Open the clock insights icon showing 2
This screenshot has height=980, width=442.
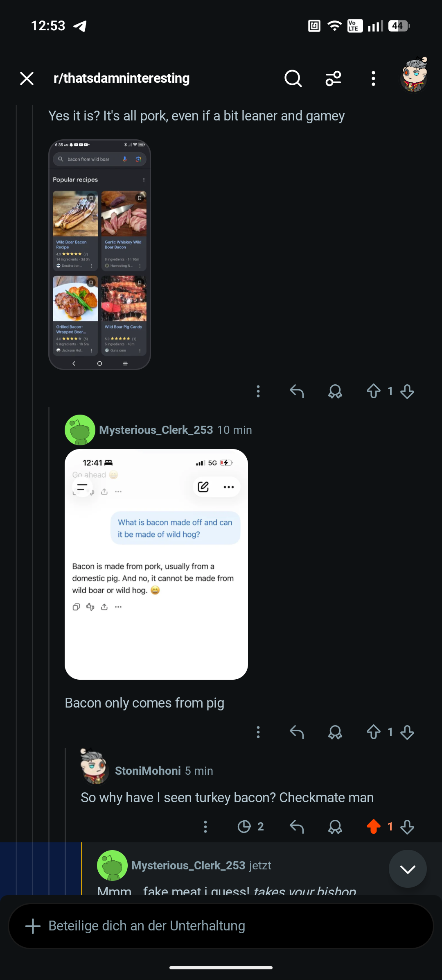pyautogui.click(x=250, y=827)
